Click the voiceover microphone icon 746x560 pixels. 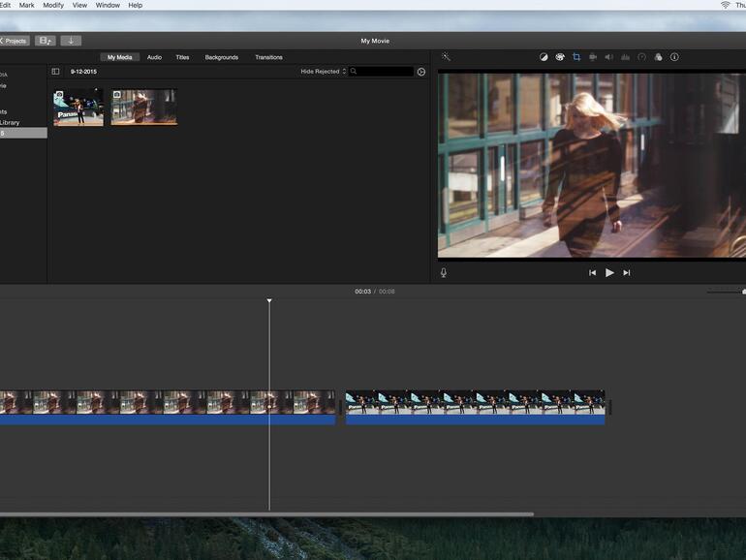coord(444,272)
